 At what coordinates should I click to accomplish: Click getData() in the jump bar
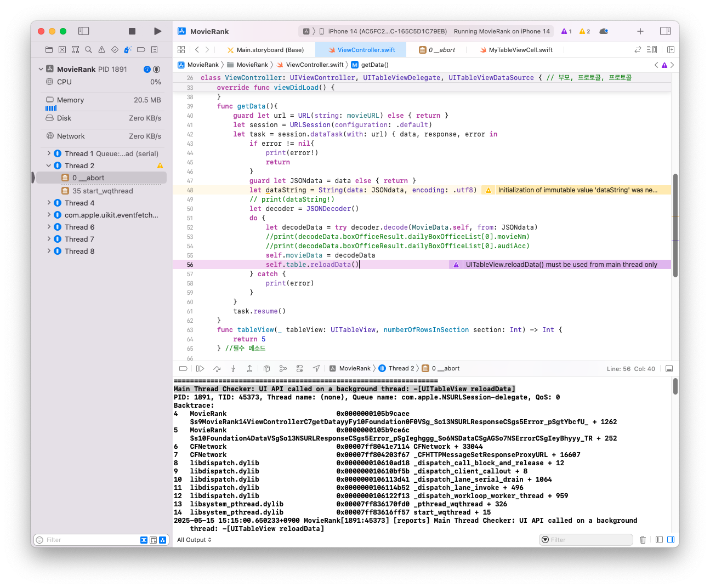point(370,65)
